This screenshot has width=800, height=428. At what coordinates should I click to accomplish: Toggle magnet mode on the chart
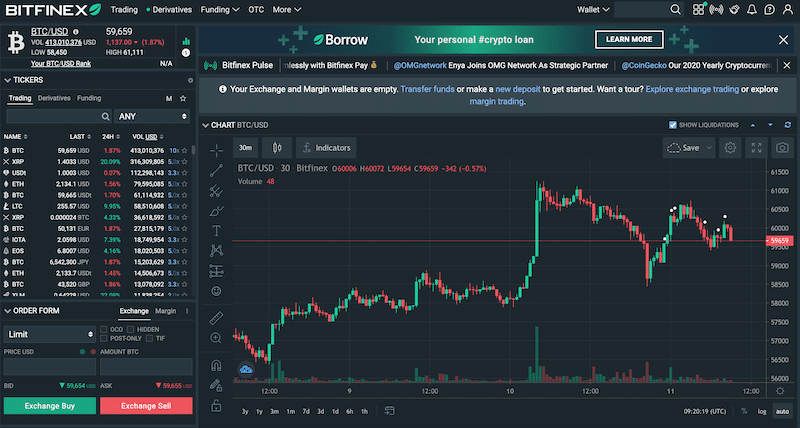coord(216,365)
